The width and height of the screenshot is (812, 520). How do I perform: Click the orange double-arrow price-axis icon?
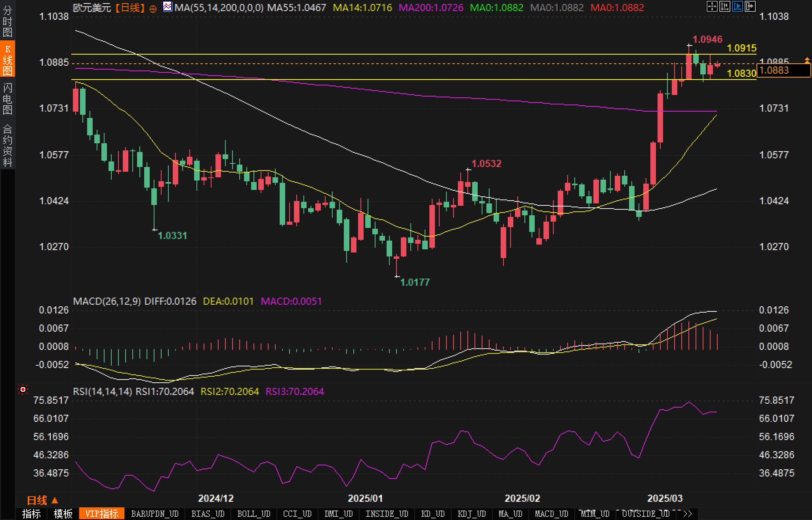[807, 60]
